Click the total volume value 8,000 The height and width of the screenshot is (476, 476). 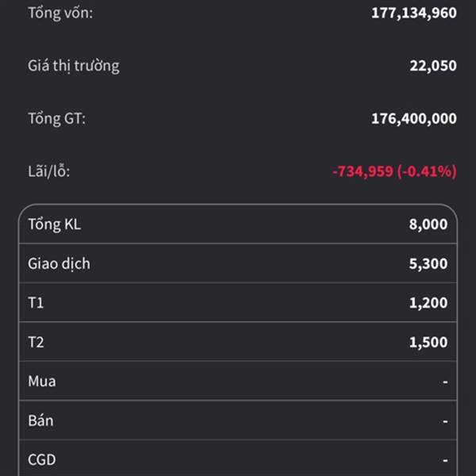428,225
